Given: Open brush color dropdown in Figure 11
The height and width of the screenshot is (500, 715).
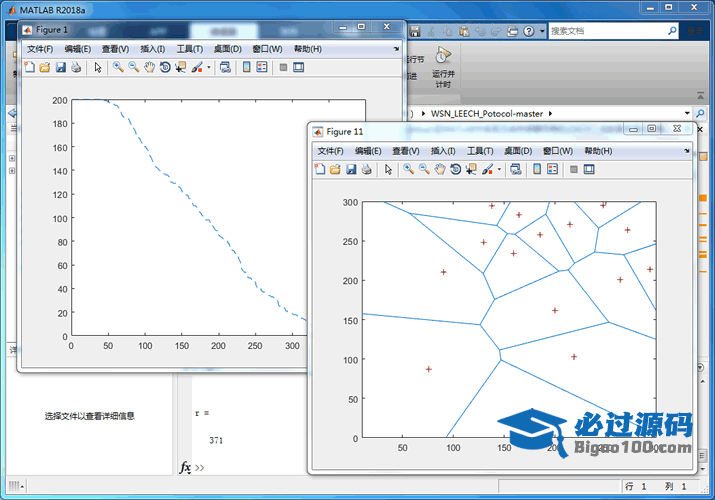Looking at the screenshot, I should coord(499,170).
